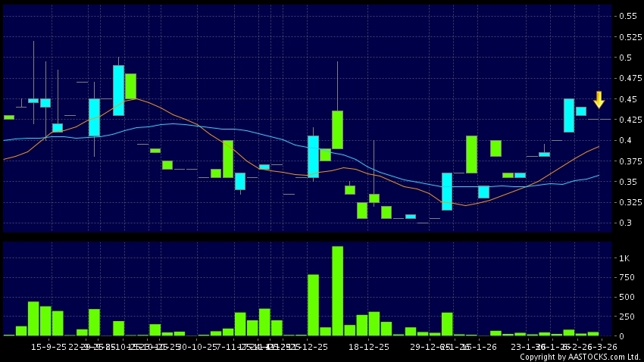This screenshot has height=362, width=644.
Task: Click the highest cyan candlestick body on chart
Action: (118, 90)
